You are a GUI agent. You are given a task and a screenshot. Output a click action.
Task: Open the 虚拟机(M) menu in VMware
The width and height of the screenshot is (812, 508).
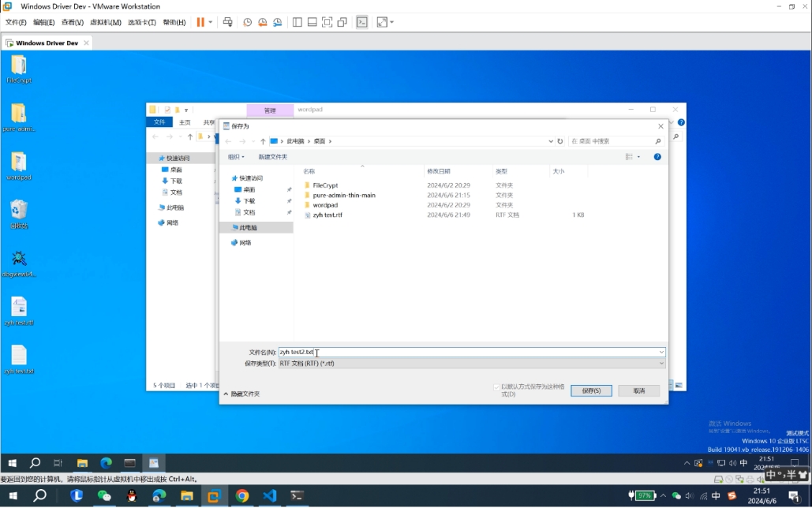click(106, 22)
